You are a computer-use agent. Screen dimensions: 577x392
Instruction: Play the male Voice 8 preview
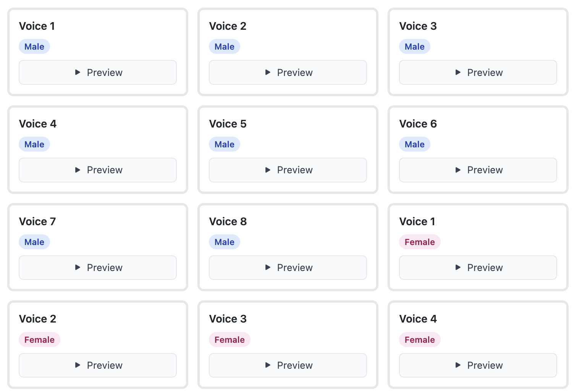pos(288,267)
